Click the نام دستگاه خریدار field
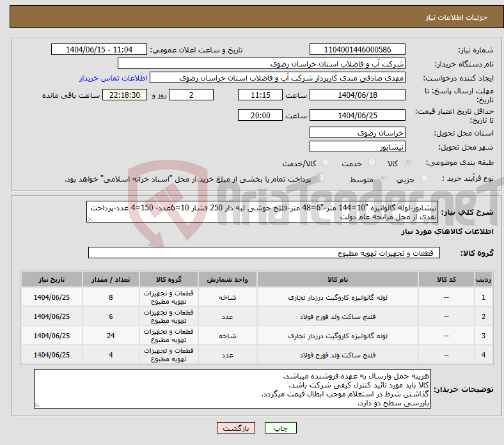Image resolution: width=504 pixels, height=445 pixels. 262,64
